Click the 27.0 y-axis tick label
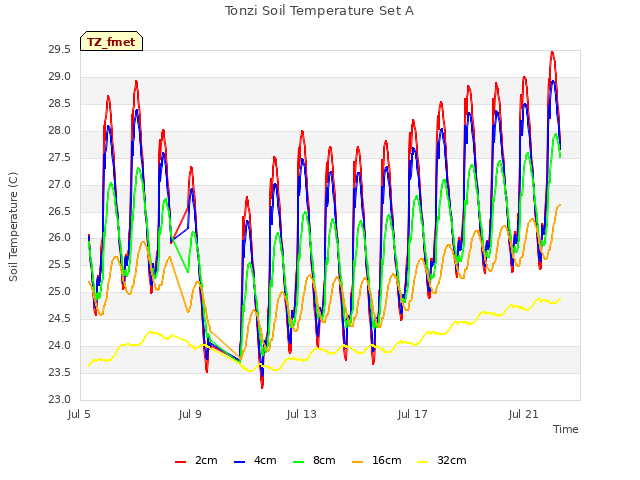Screen dimensions: 640x480 (x=60, y=184)
